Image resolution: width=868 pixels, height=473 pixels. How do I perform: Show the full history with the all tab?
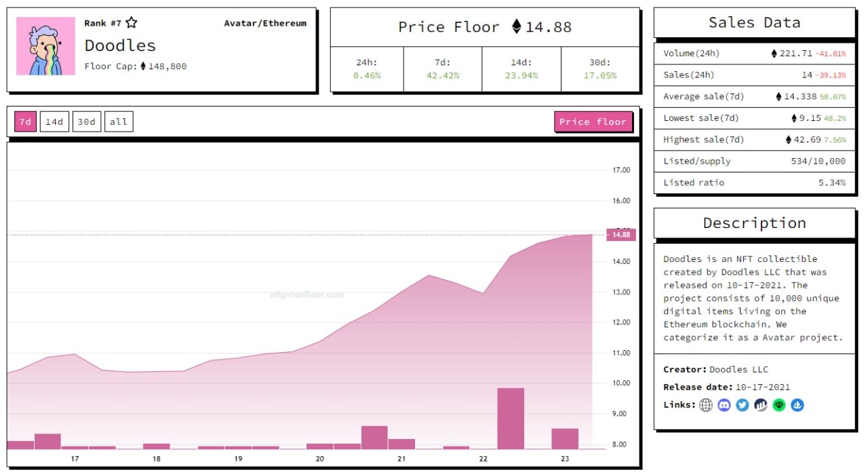tap(119, 122)
